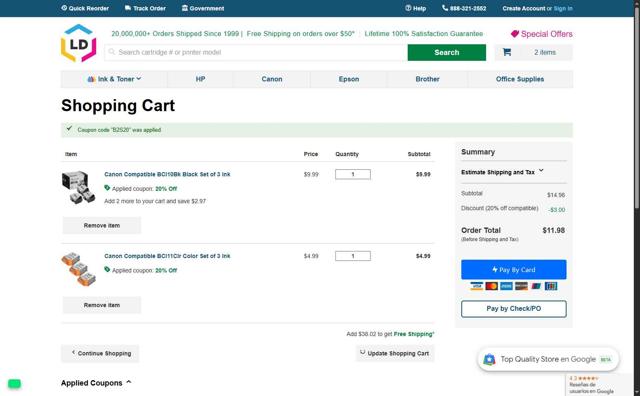Click the phone number 888-321-2552

(x=464, y=8)
